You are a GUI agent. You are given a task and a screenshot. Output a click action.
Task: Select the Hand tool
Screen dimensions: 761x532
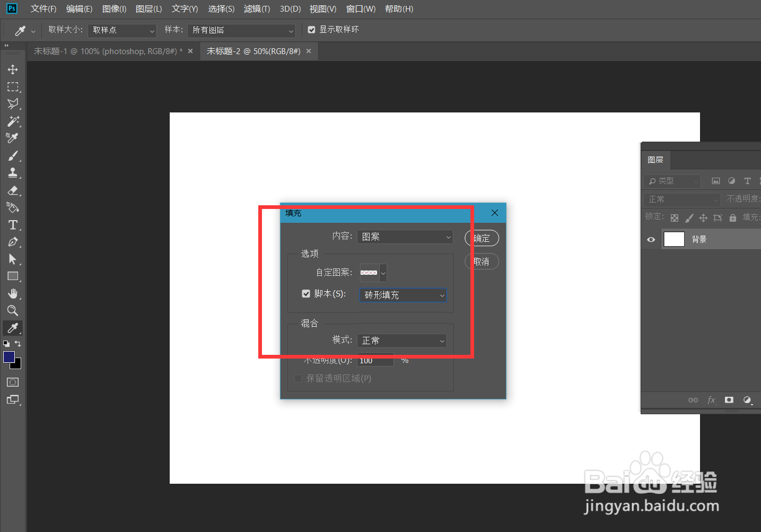(x=13, y=294)
